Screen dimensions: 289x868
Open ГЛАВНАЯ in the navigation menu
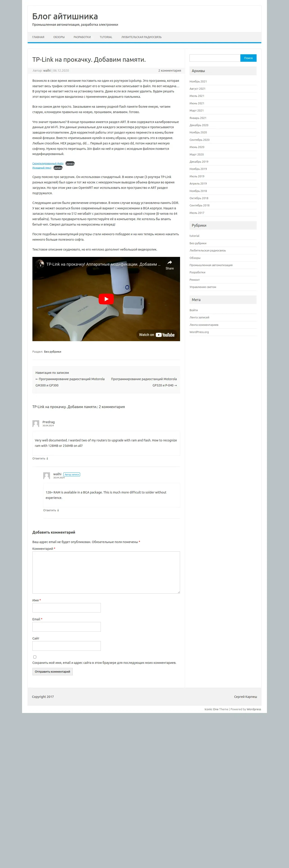coord(38,37)
